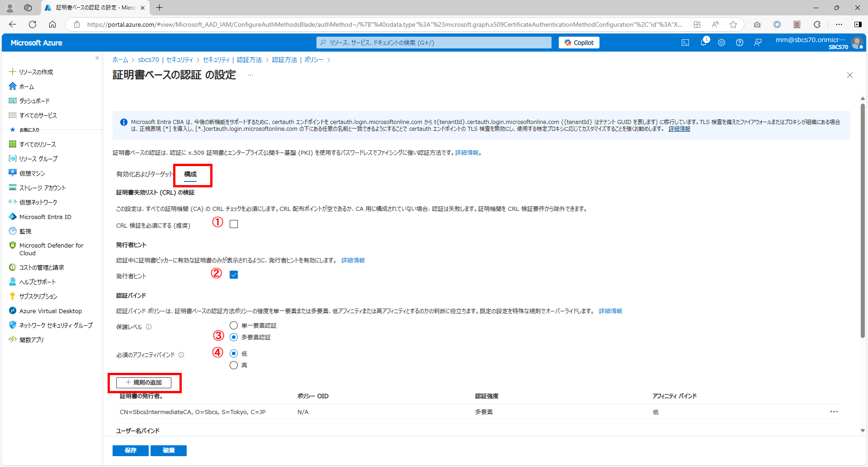Open 詳細情報 link in info banner
This screenshot has width=868, height=467.
(679, 129)
